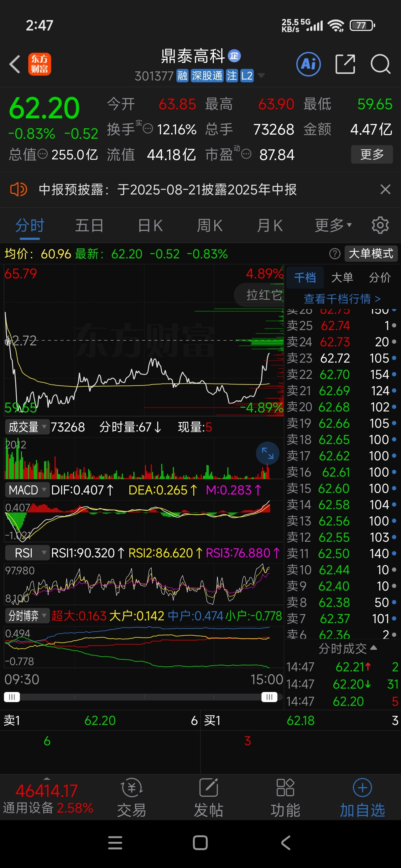Tap the 通用设备 46414.17 index ticker

tap(48, 798)
